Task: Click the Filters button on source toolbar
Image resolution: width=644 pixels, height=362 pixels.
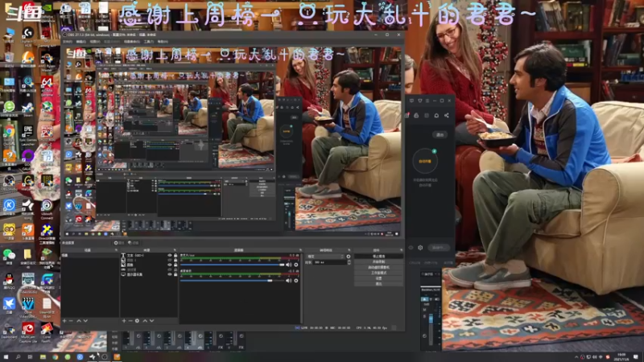Action: click(x=134, y=243)
